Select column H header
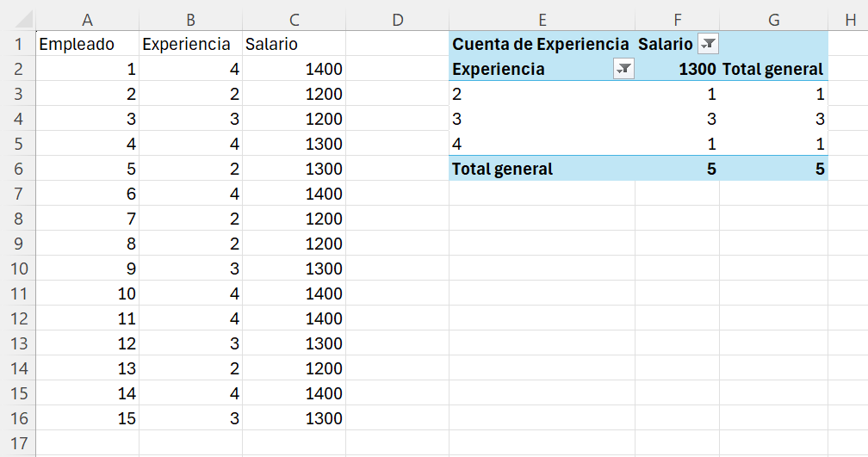 [850, 20]
